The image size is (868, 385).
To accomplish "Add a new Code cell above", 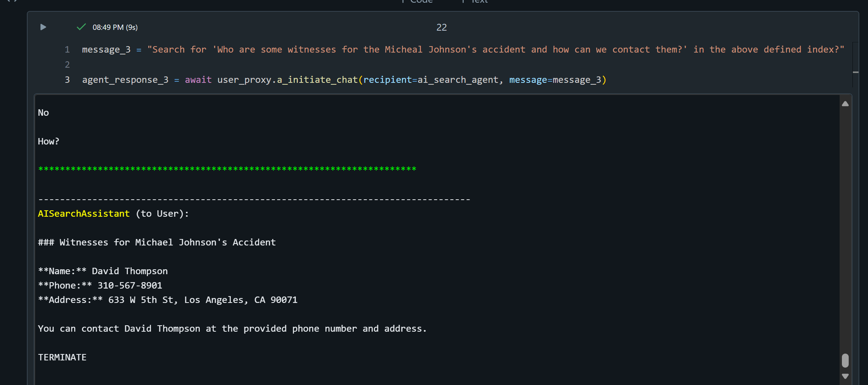I will coord(418,2).
